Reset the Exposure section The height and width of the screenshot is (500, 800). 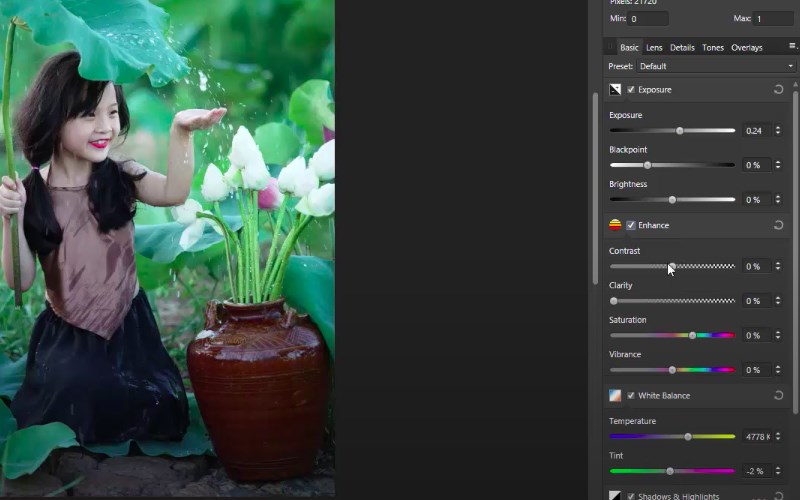pos(778,90)
